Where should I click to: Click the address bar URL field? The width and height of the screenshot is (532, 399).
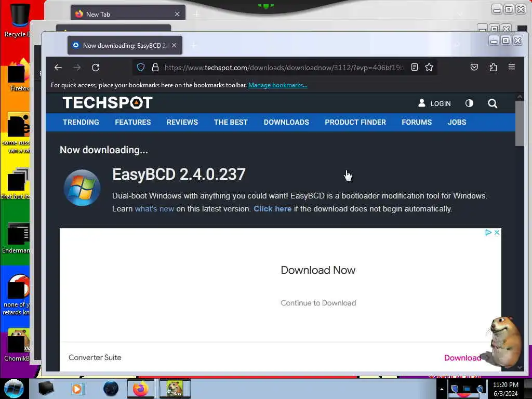(x=284, y=68)
